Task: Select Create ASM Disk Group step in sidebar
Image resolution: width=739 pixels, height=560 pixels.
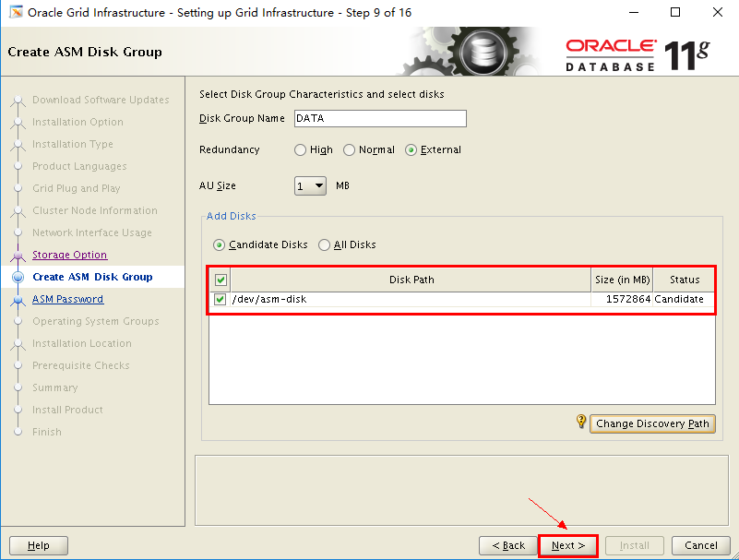Action: [x=92, y=277]
